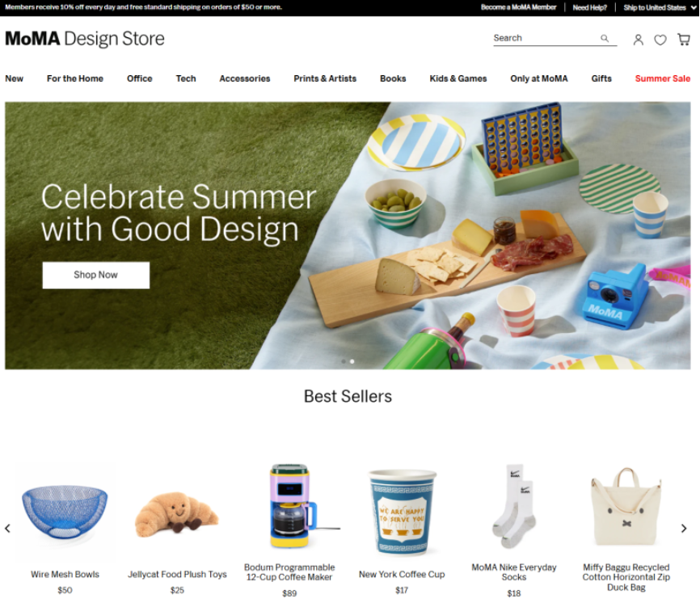The image size is (700, 599).
Task: Click the Shop Now button
Action: click(96, 275)
